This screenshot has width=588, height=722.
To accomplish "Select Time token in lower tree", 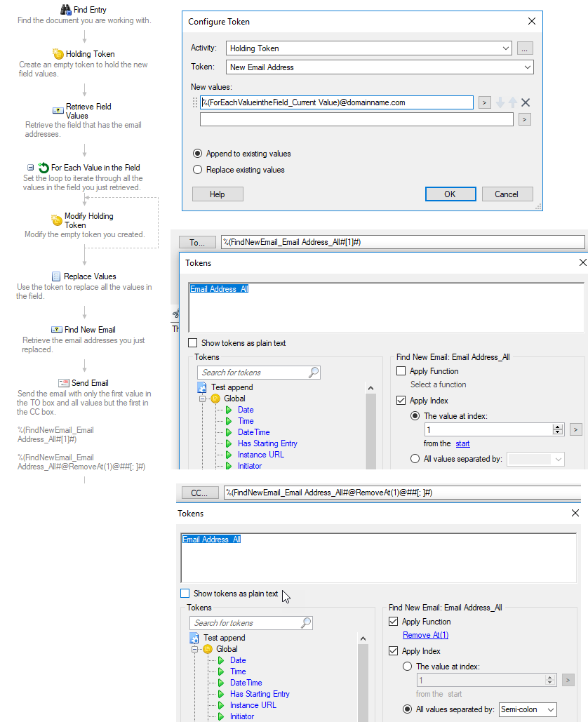I will [238, 671].
